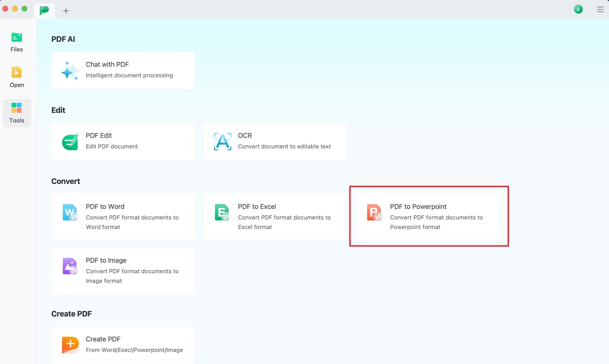Viewport: 609px width, 364px height.
Task: Click the Tools label in sidebar
Action: pyautogui.click(x=16, y=121)
